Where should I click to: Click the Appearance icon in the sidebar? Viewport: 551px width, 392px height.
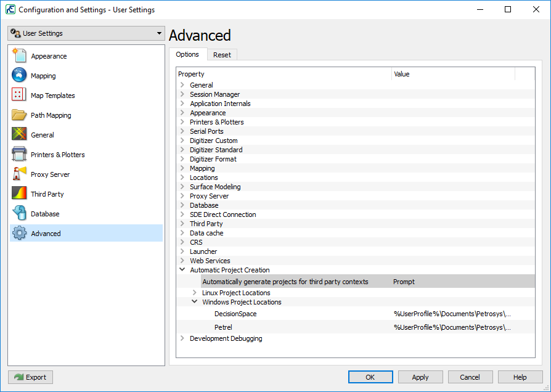point(20,55)
